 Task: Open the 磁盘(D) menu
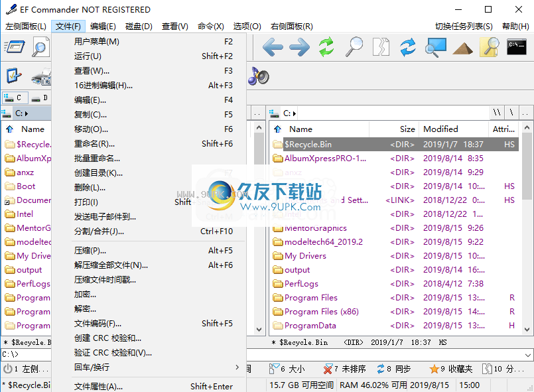(139, 27)
